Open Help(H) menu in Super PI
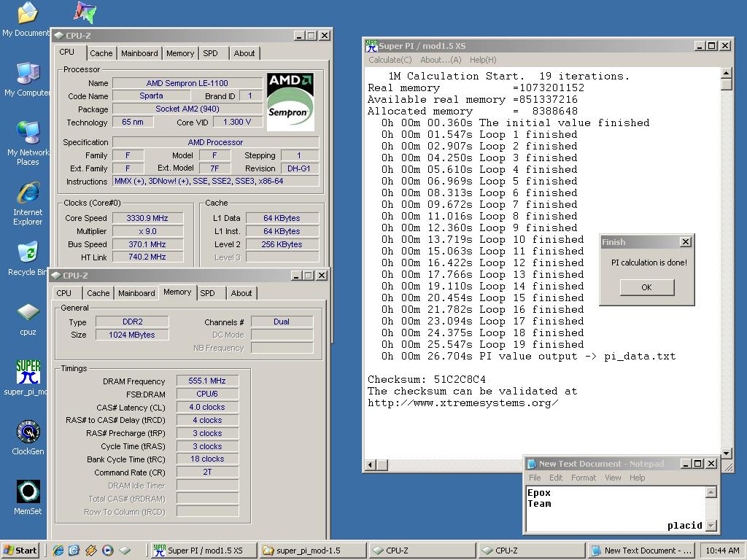Image resolution: width=747 pixels, height=560 pixels. tap(483, 60)
